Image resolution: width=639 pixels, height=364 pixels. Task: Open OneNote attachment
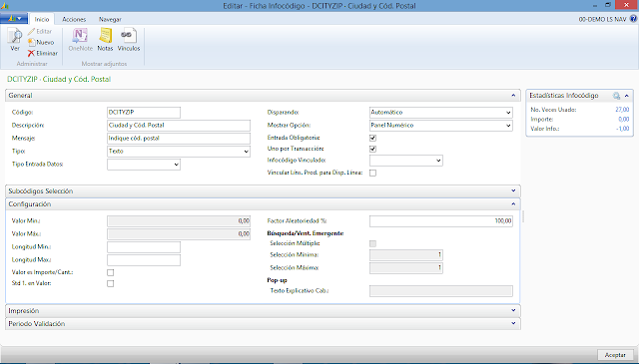80,40
